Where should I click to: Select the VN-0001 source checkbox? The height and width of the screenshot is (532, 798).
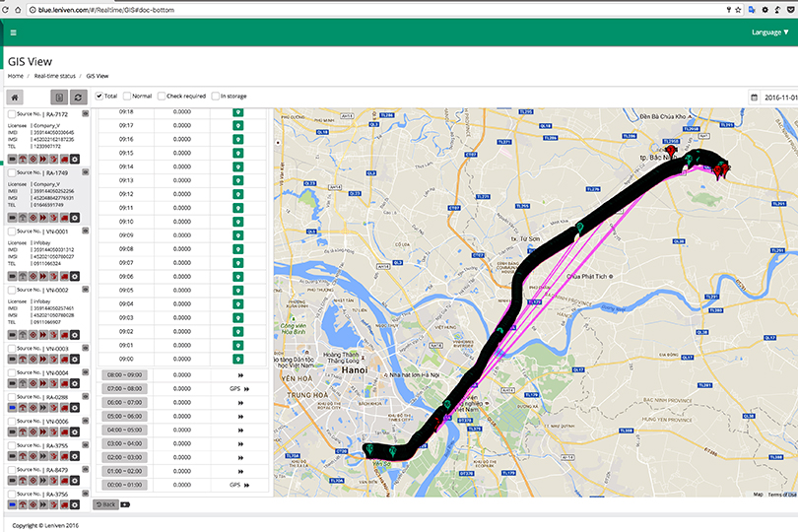[11, 231]
